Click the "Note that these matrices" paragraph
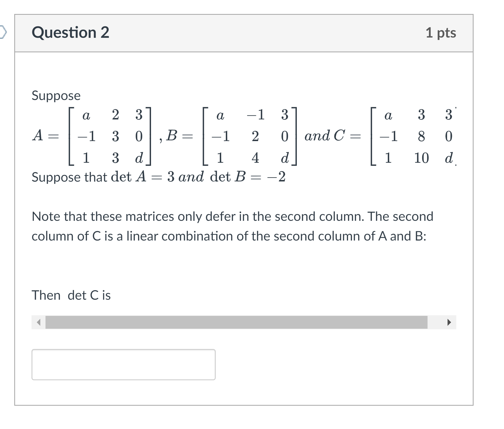The height and width of the screenshot is (429, 504). coord(232,226)
